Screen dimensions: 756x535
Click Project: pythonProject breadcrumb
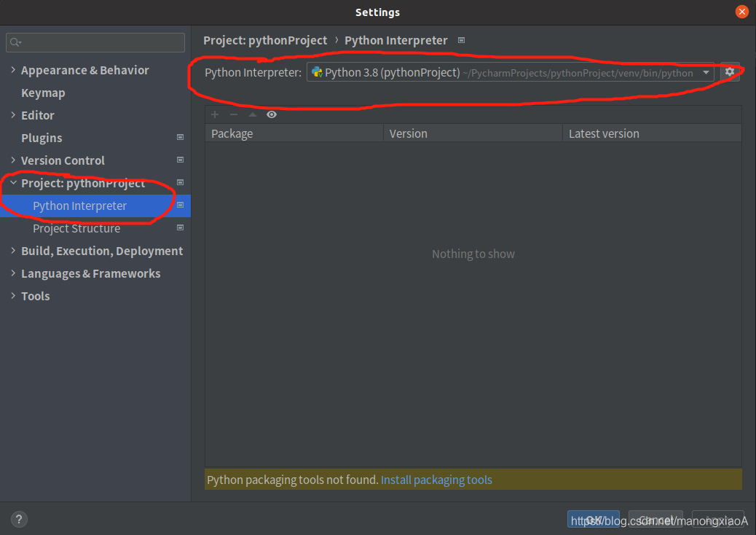coord(265,41)
